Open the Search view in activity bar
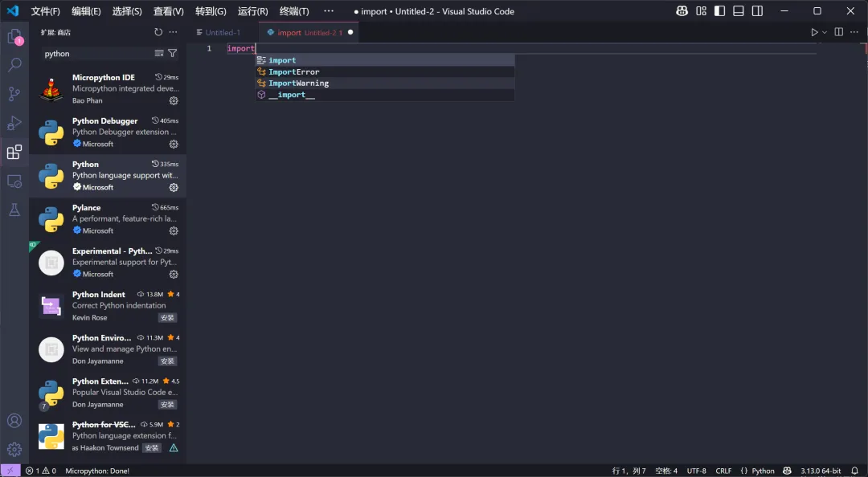 click(14, 65)
